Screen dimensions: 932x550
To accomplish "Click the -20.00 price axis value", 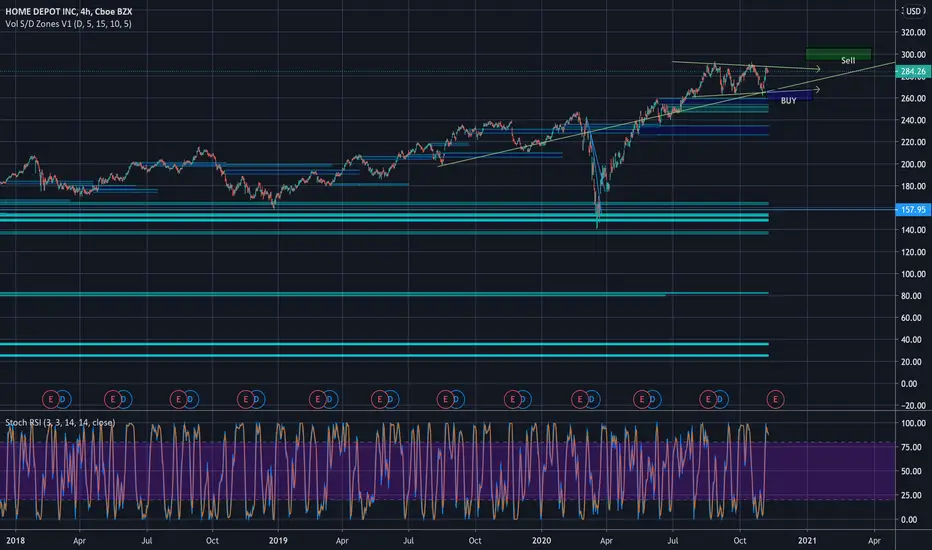I will click(913, 406).
